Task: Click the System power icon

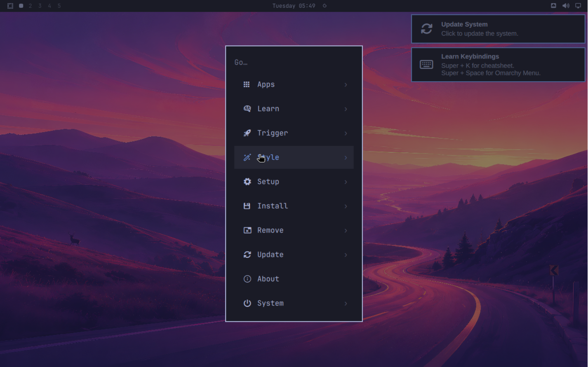Action: click(x=247, y=303)
